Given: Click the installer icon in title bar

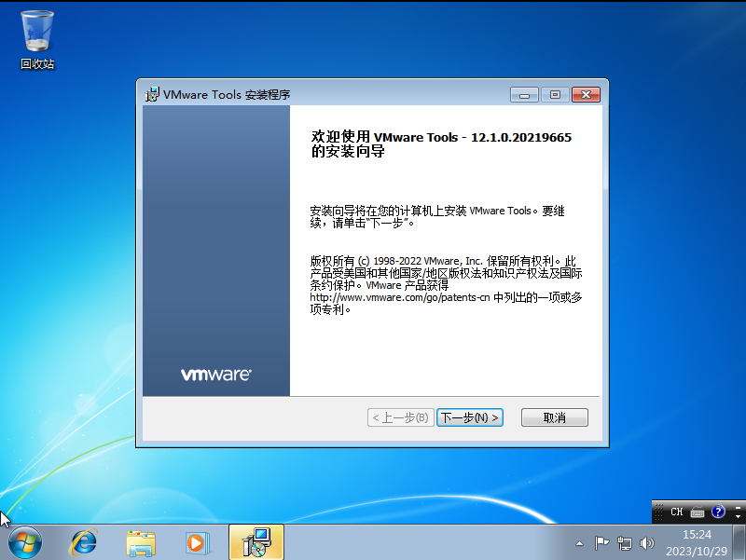Looking at the screenshot, I should pyautogui.click(x=152, y=94).
